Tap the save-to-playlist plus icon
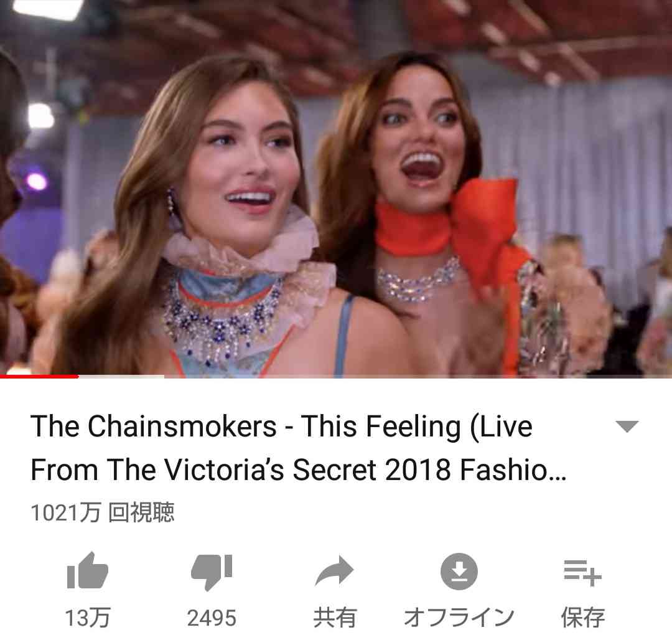 pos(582,573)
